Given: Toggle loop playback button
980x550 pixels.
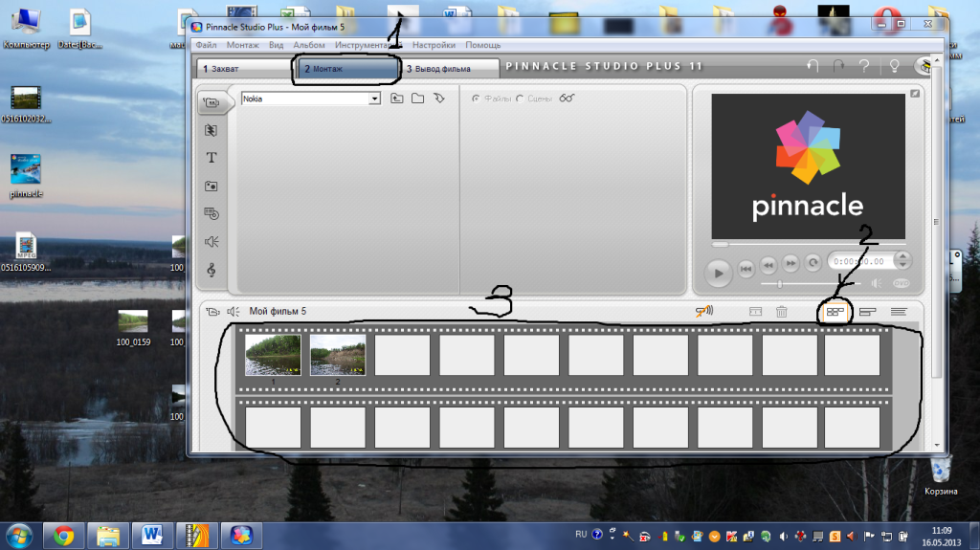Looking at the screenshot, I should 813,263.
